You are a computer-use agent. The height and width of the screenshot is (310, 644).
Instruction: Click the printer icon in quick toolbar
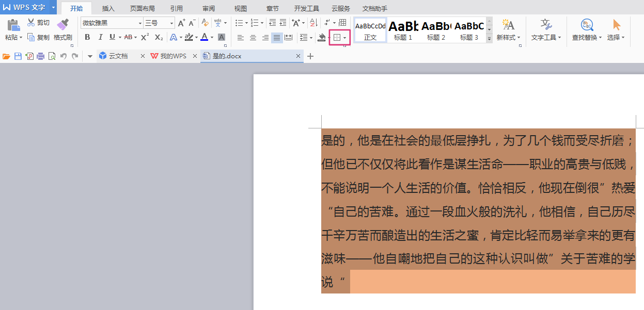coord(40,56)
